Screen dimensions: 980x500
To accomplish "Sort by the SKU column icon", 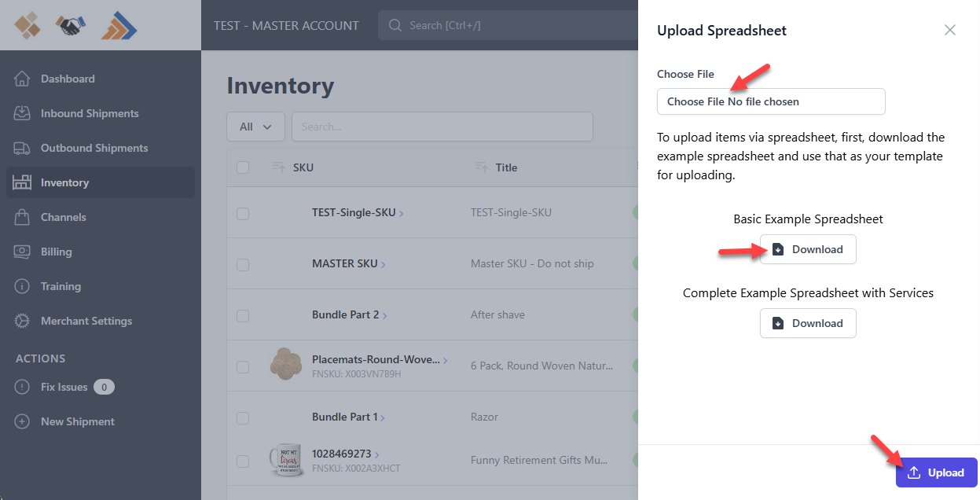I will [278, 167].
